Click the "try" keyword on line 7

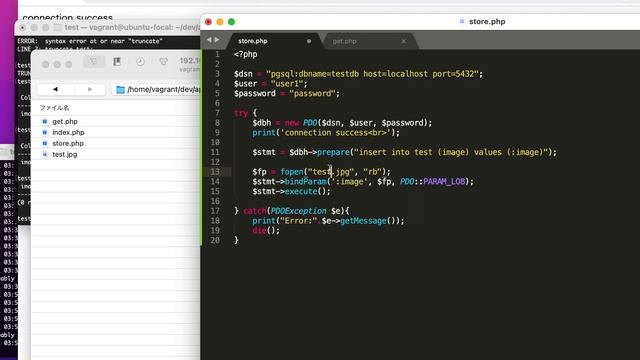tap(241, 113)
